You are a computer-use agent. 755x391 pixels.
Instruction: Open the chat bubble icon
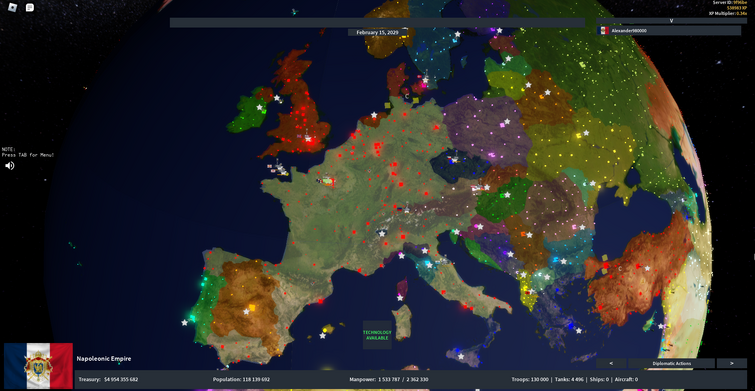[x=30, y=7]
